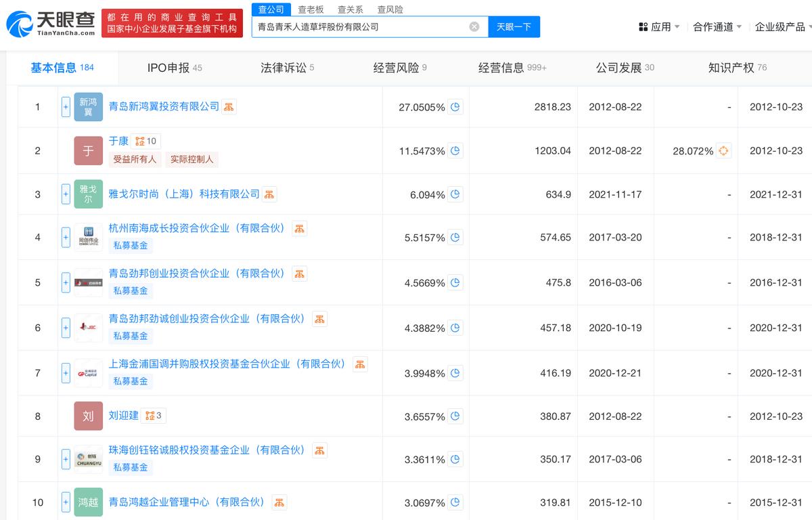Open shareholding pie chart icon beside 27.0505%
812x520 pixels.
click(x=455, y=107)
